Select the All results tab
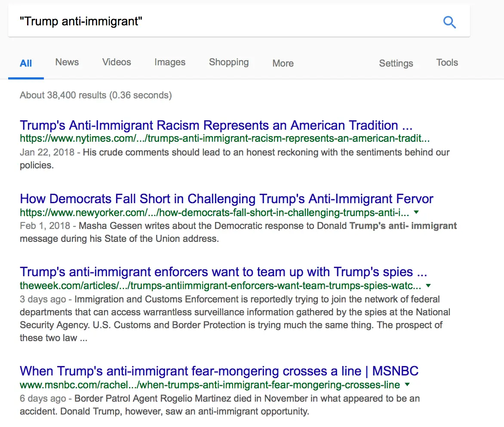Screen dimensions: 504x427 click(x=26, y=63)
